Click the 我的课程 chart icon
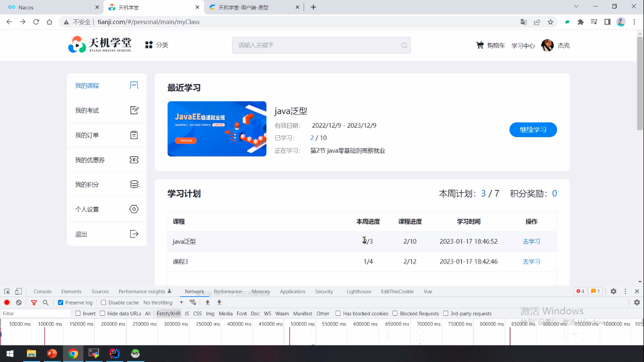Screen dimensions: 644x362 point(134,85)
